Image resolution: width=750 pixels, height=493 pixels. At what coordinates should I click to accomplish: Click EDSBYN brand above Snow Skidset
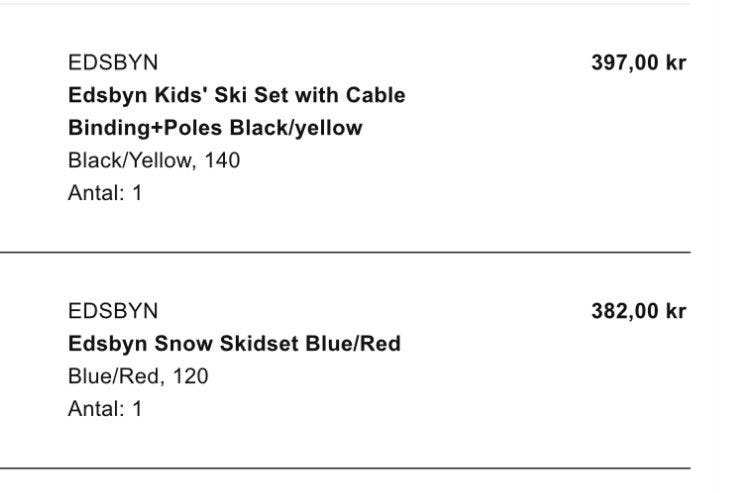pos(113,311)
